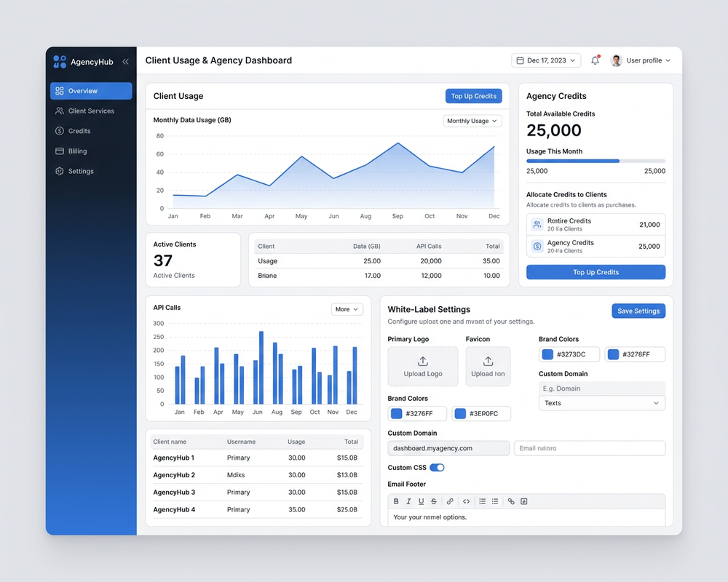The width and height of the screenshot is (728, 582).
Task: Toggle bold formatting in the Email Footer editor
Action: point(396,501)
